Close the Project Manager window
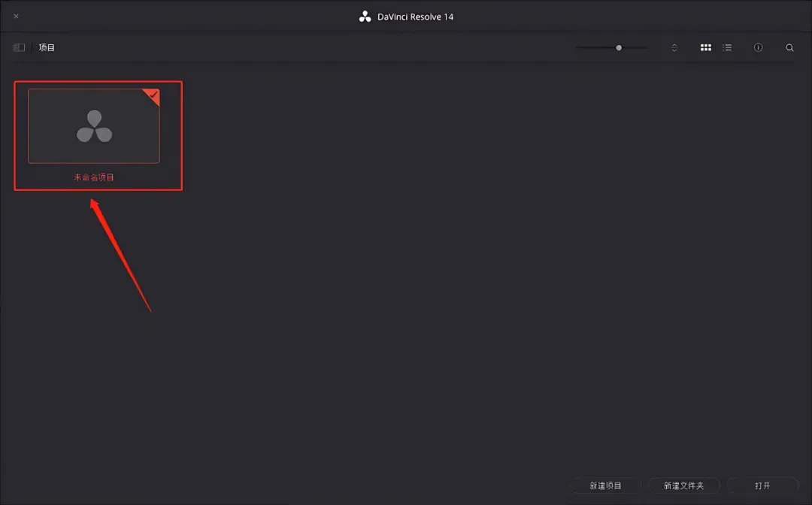Image resolution: width=812 pixels, height=505 pixels. (x=16, y=16)
